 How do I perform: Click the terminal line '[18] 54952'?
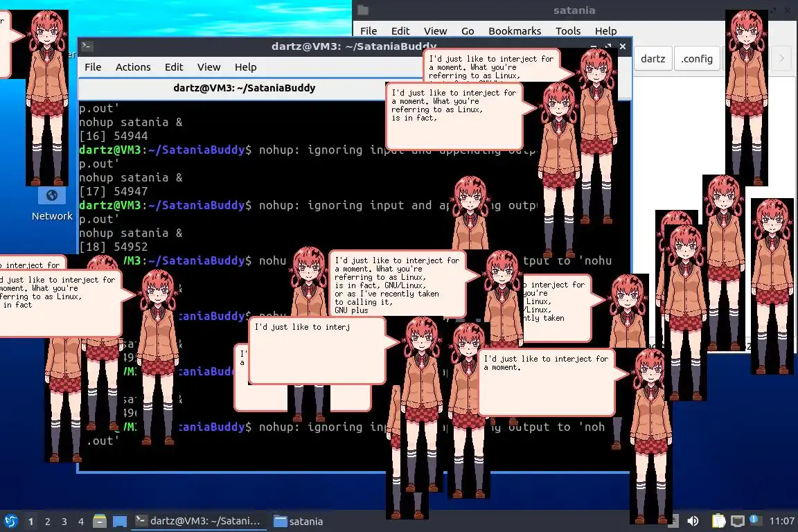coord(114,247)
